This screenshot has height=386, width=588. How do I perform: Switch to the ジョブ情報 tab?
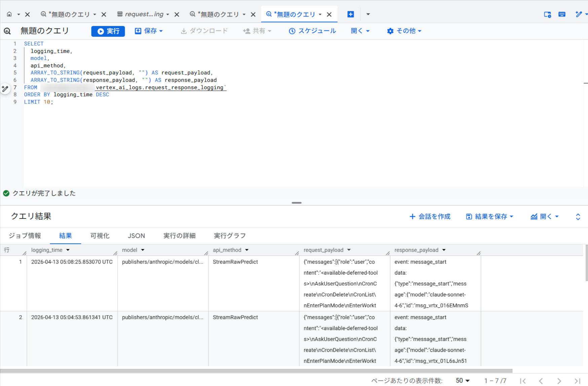[x=25, y=236]
